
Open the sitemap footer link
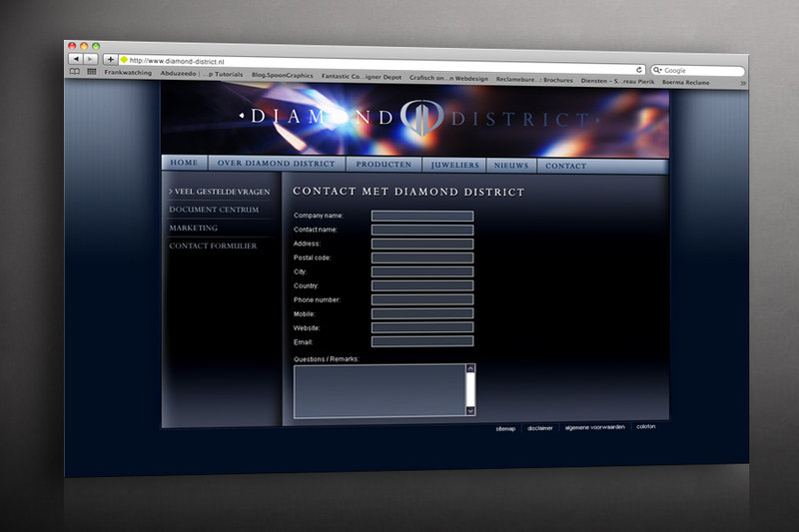pos(505,429)
